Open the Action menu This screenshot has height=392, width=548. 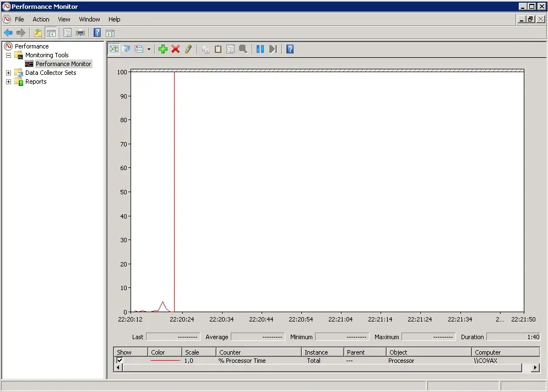point(41,19)
